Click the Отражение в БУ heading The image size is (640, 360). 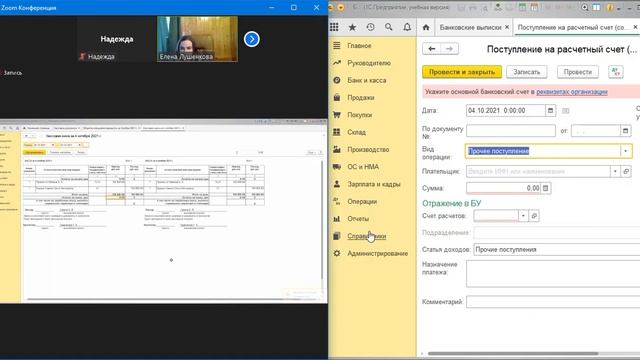tap(451, 203)
